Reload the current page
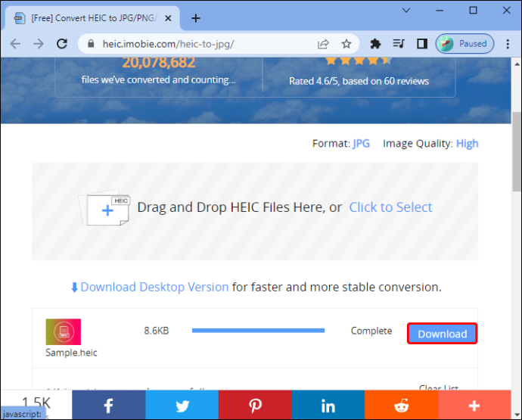 tap(62, 44)
